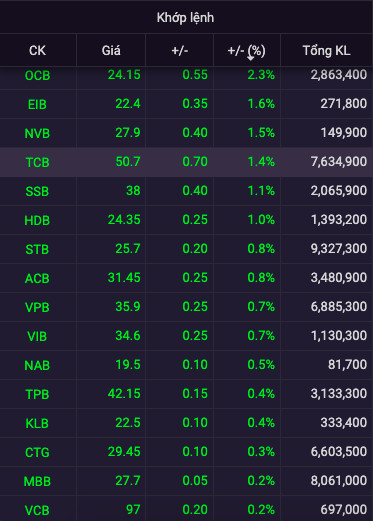
Task: Click OCB percent change 2.3%
Action: (x=261, y=75)
